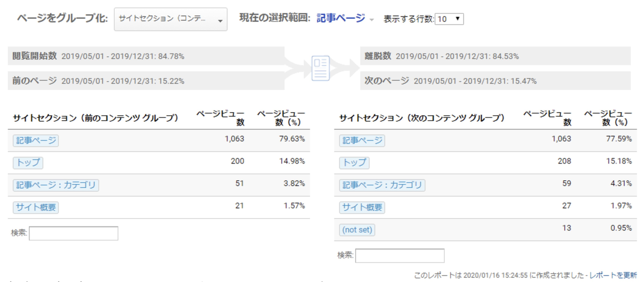
Task: Click 記事ページ：カテゴリ in the next content group table
Action: pyautogui.click(x=382, y=185)
